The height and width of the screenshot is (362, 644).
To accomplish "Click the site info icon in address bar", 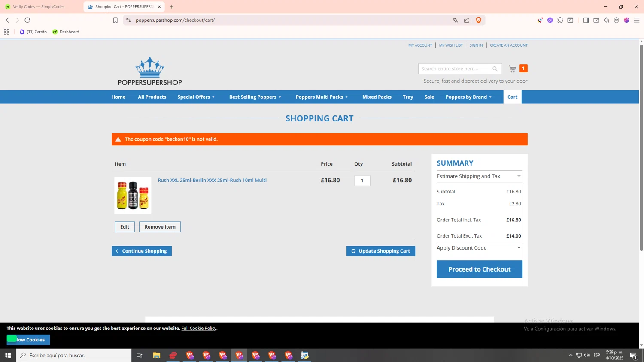I will click(128, 20).
